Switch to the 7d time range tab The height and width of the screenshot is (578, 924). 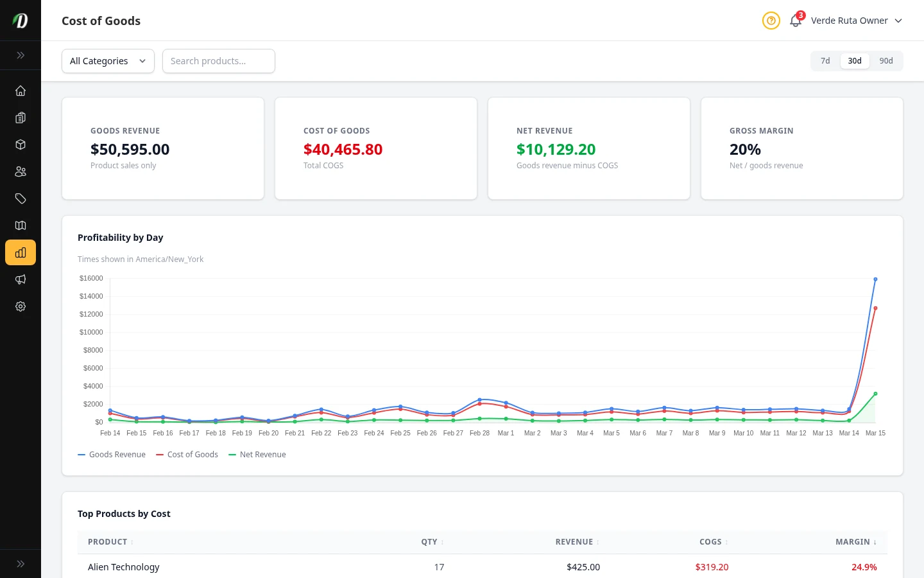point(825,61)
